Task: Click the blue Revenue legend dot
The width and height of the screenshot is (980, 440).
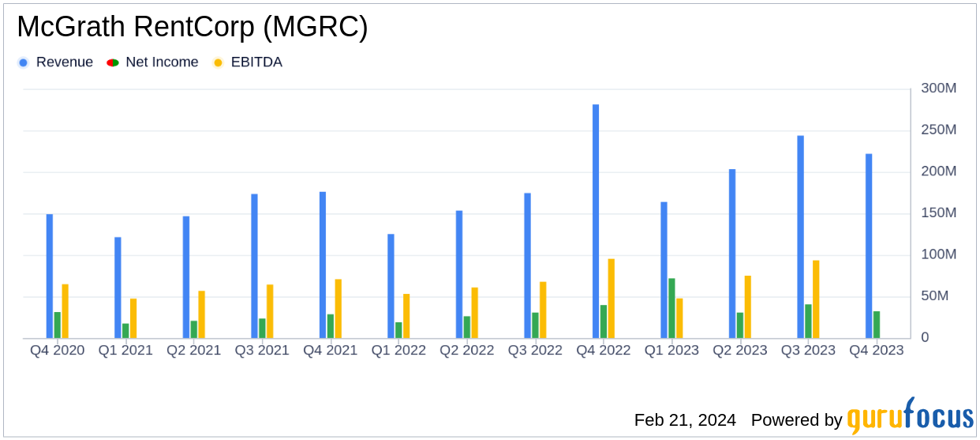Action: pos(23,62)
